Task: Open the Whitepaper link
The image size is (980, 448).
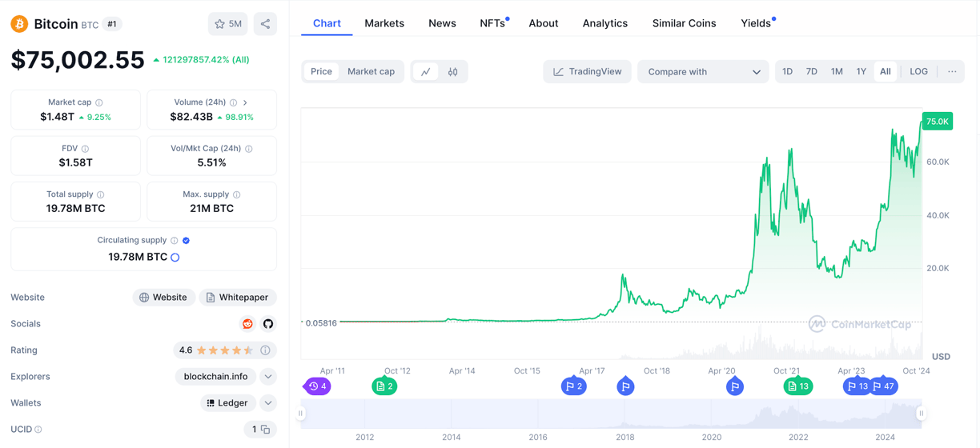Action: pyautogui.click(x=238, y=298)
